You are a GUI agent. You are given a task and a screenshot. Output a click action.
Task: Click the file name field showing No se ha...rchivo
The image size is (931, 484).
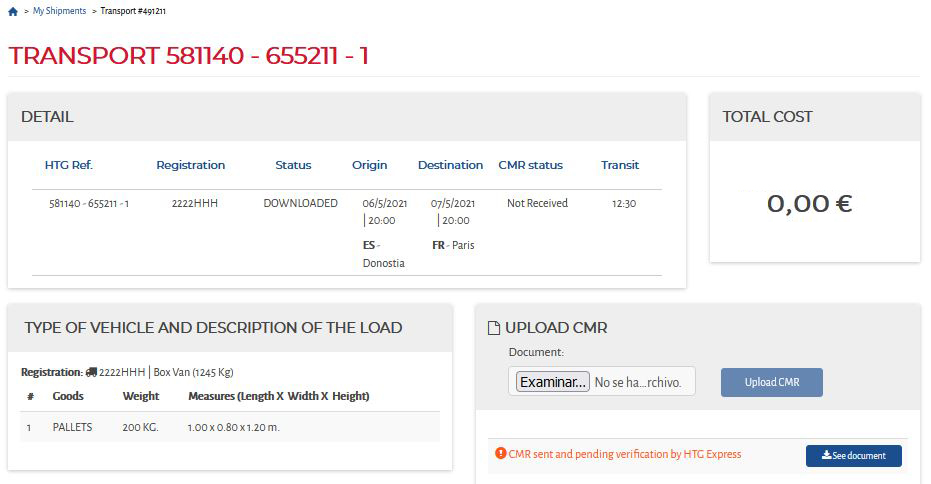(638, 382)
